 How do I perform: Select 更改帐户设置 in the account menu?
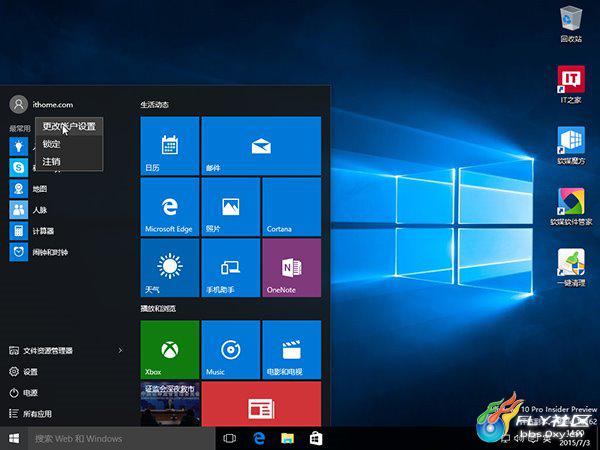click(69, 127)
